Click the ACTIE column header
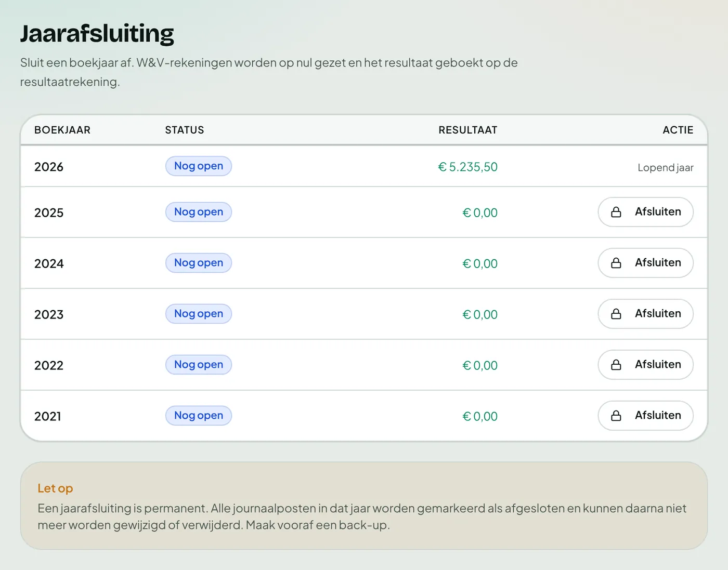This screenshot has width=728, height=570. click(x=678, y=130)
